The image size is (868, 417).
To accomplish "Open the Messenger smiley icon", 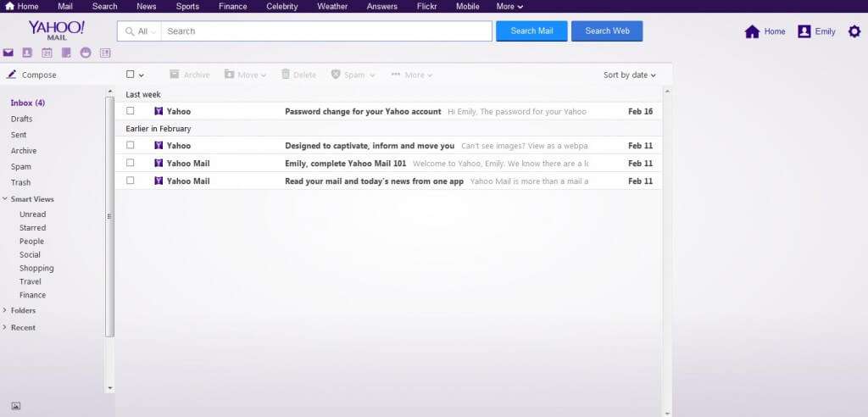I will coord(86,53).
